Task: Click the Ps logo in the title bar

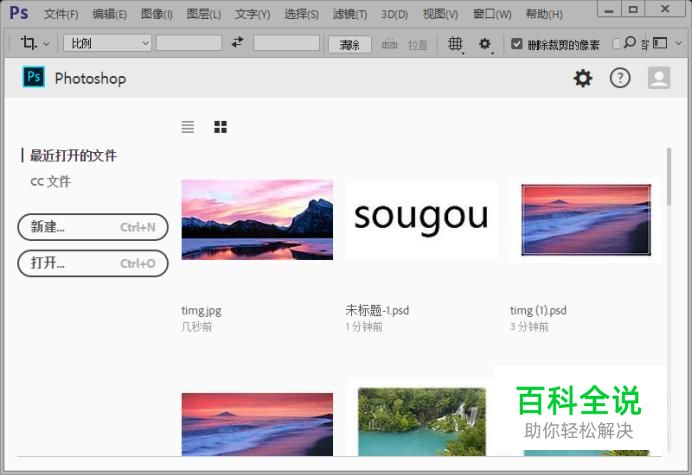Action: click(19, 12)
